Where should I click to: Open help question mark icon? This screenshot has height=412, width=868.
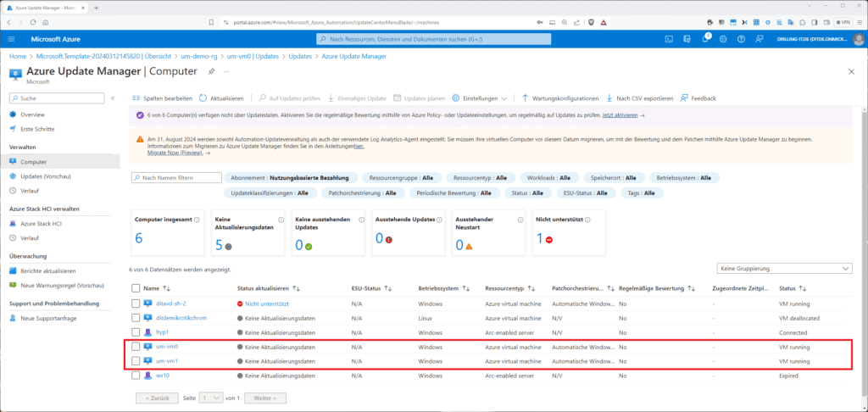pyautogui.click(x=741, y=39)
